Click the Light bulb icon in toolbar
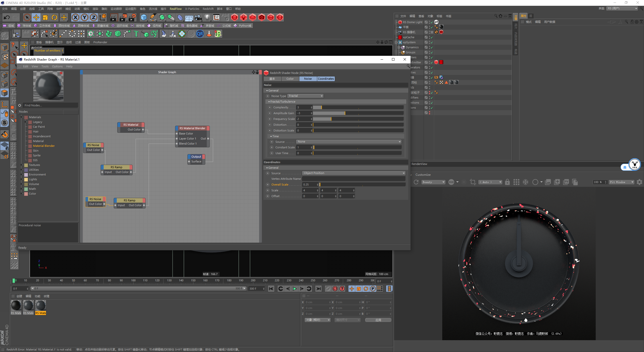Viewport: 644px width, 352px height. click(207, 17)
